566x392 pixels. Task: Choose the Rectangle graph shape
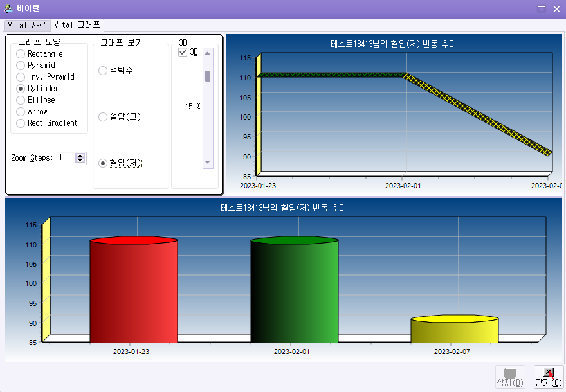tap(40, 54)
